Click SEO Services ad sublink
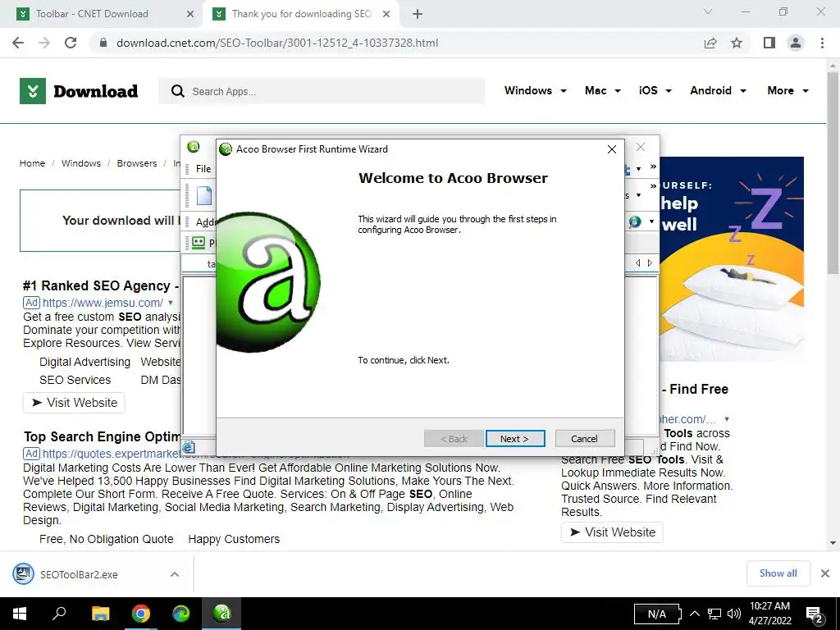Image resolution: width=840 pixels, height=630 pixels. pos(75,380)
